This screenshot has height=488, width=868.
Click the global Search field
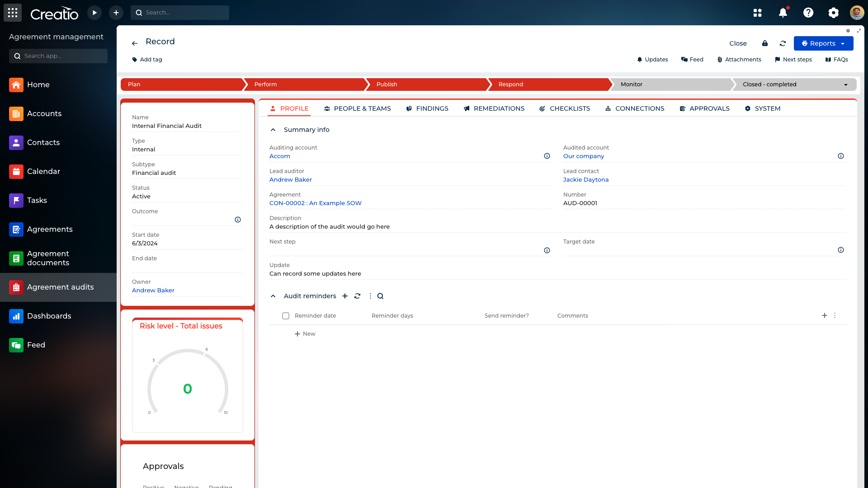180,13
